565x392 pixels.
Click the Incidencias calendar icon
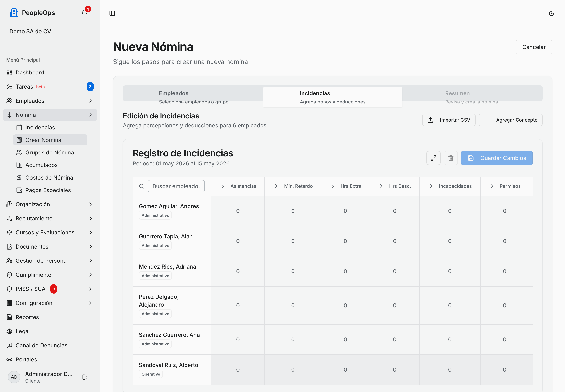coord(19,127)
